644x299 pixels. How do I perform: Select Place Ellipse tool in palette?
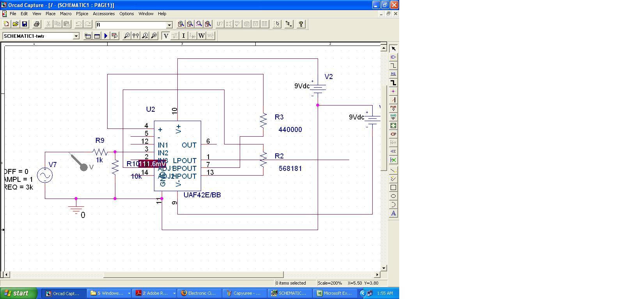(393, 196)
